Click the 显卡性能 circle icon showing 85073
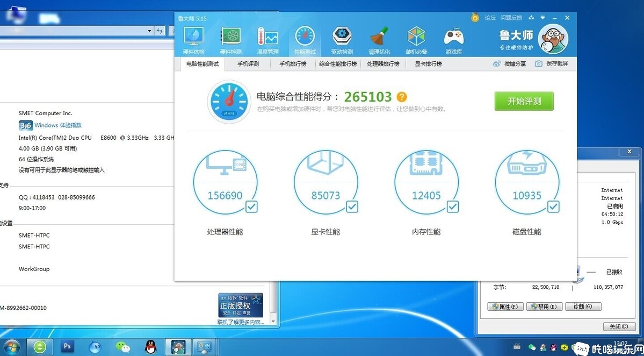644x356 pixels. click(325, 182)
